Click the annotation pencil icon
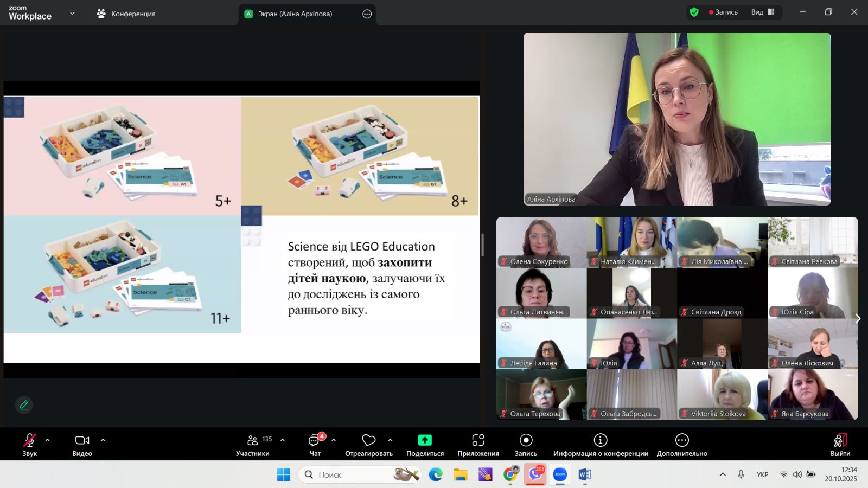Viewport: 868px width, 488px height. (x=24, y=405)
